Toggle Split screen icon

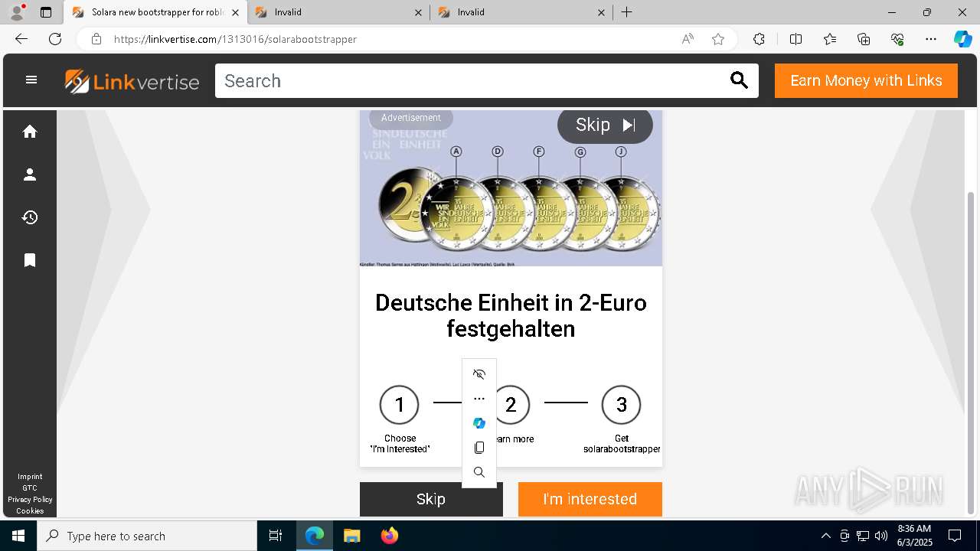[795, 39]
